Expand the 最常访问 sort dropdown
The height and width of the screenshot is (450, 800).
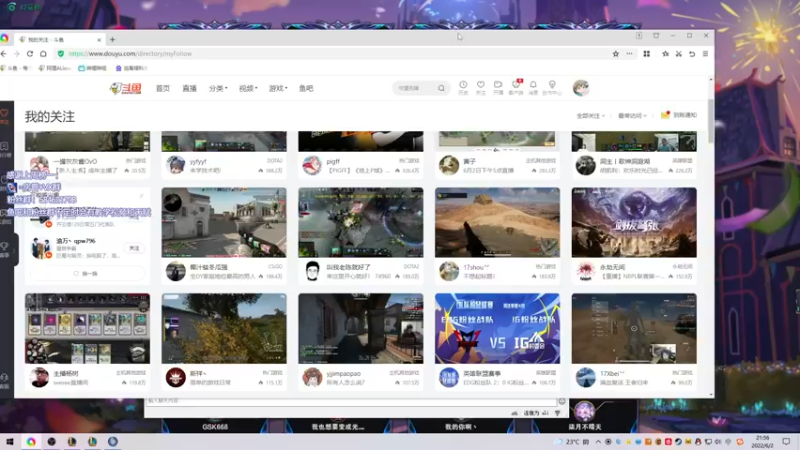pyautogui.click(x=632, y=116)
